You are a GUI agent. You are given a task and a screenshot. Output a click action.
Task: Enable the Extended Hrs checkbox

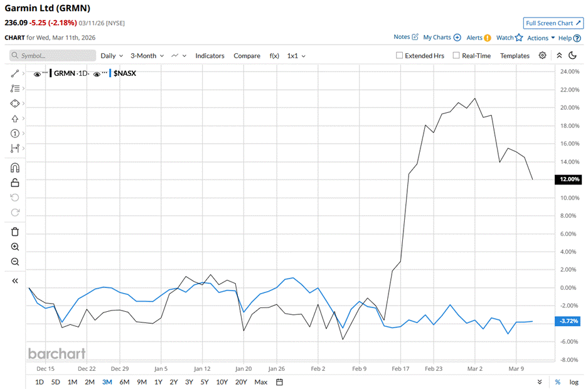(399, 55)
